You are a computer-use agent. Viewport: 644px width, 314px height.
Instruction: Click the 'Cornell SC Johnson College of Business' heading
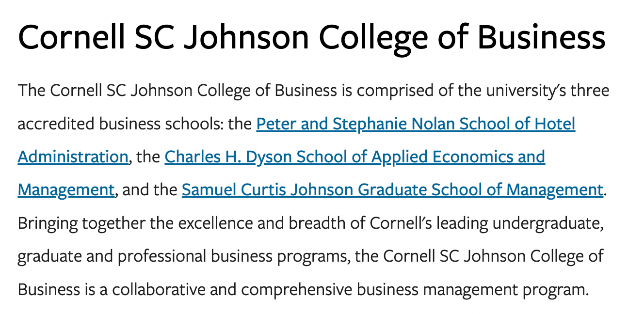(312, 37)
